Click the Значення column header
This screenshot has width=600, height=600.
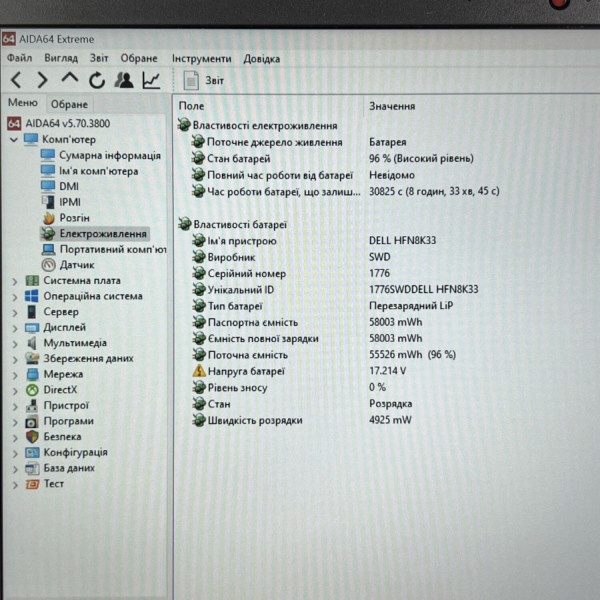pos(392,106)
